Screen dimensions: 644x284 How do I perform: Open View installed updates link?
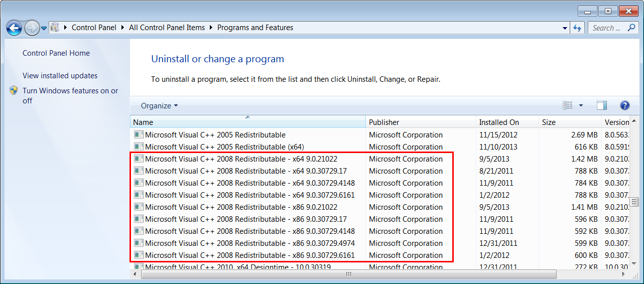pos(60,76)
